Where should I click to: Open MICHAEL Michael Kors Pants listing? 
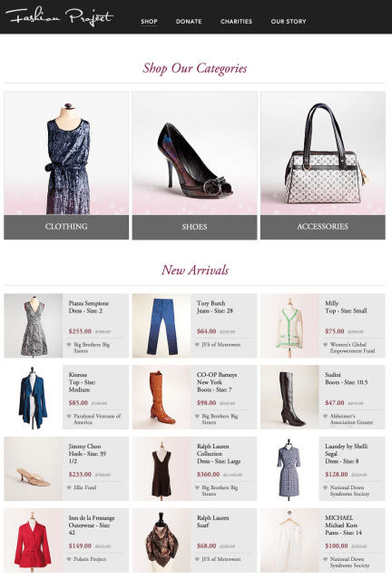point(344,526)
